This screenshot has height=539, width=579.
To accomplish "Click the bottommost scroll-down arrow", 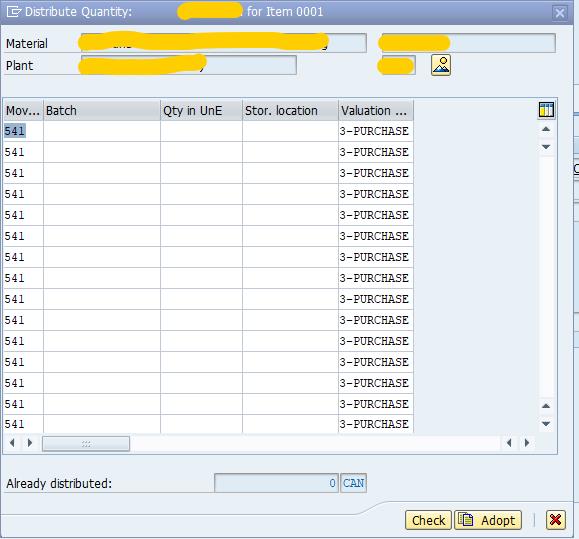I will 546,424.
